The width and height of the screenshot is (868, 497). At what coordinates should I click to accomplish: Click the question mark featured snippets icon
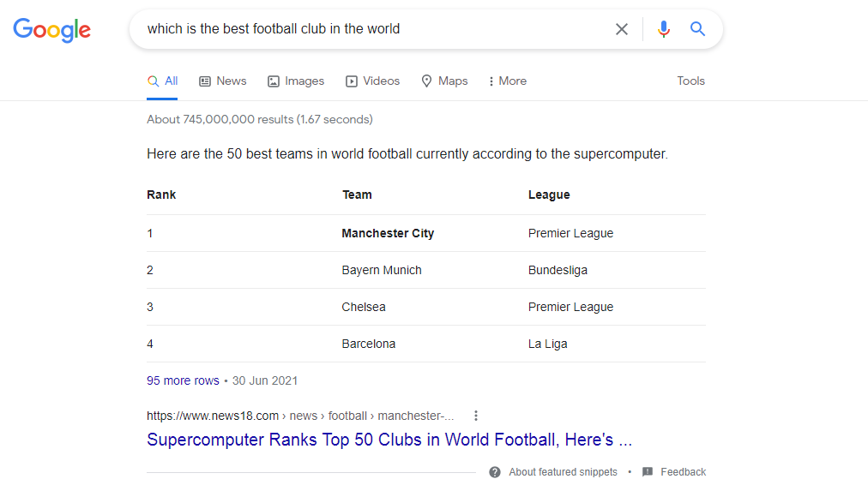coord(495,472)
